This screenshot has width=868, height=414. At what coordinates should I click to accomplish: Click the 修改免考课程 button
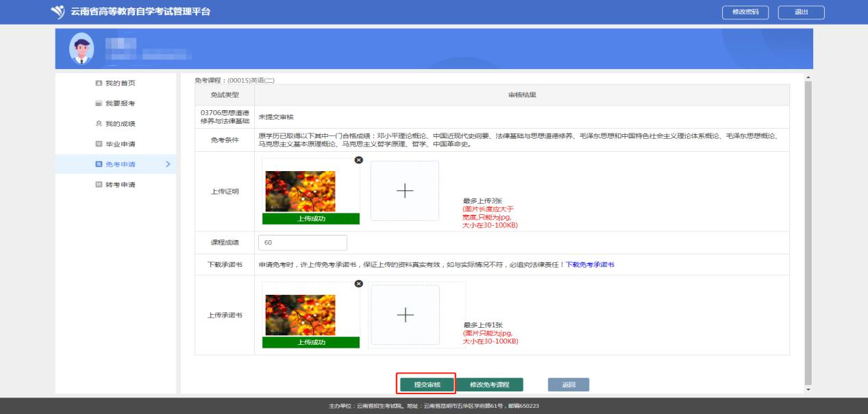tap(489, 385)
